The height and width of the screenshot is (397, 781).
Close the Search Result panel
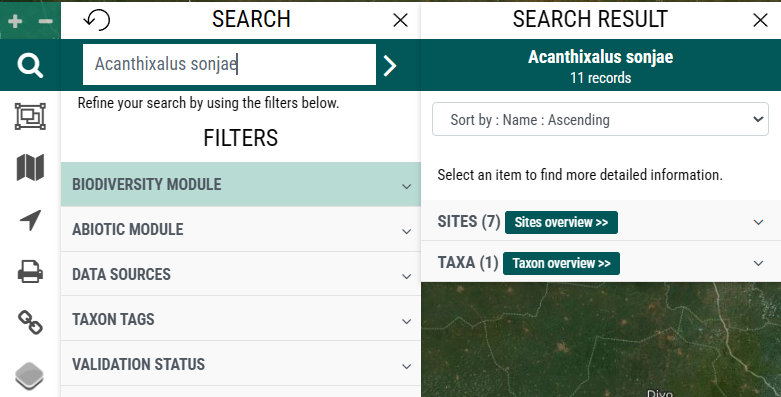(760, 20)
